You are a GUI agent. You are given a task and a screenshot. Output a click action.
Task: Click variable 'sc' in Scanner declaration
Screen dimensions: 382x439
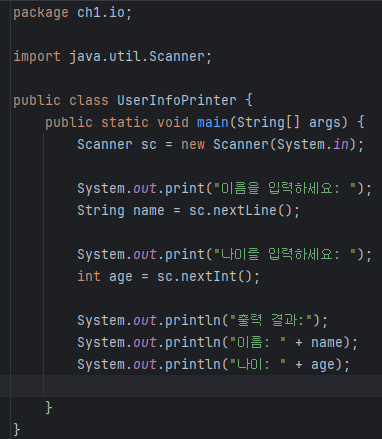(149, 145)
